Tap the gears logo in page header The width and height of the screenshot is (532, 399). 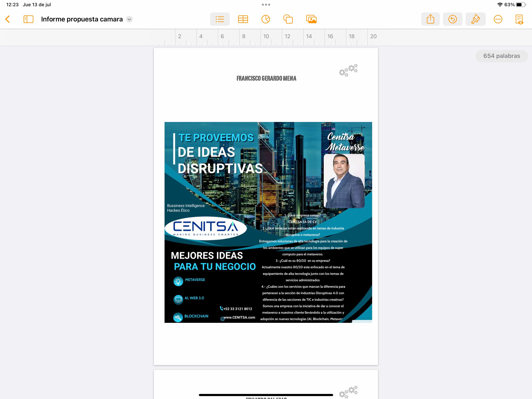click(348, 70)
